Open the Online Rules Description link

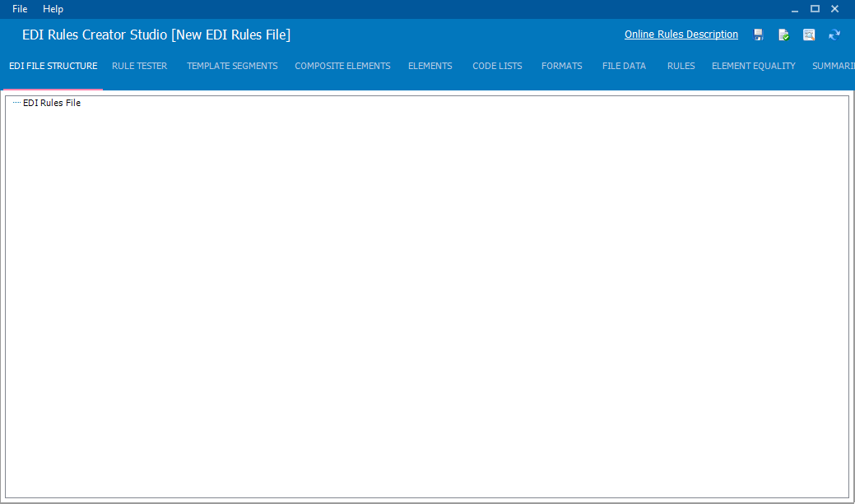(x=681, y=35)
